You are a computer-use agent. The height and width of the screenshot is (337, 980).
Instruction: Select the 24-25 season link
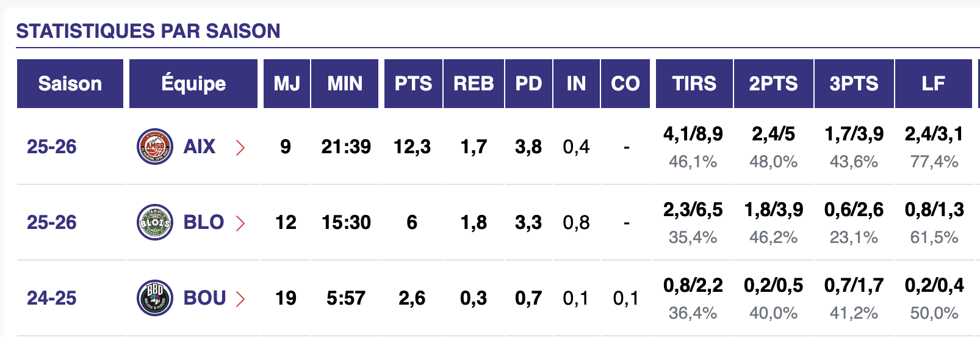[x=52, y=298]
